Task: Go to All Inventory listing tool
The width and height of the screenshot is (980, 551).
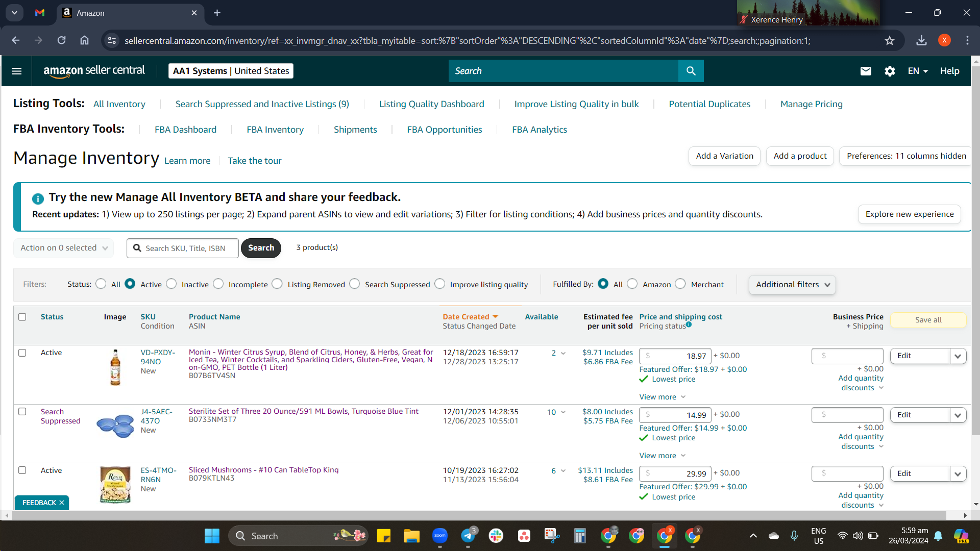Action: pyautogui.click(x=119, y=104)
